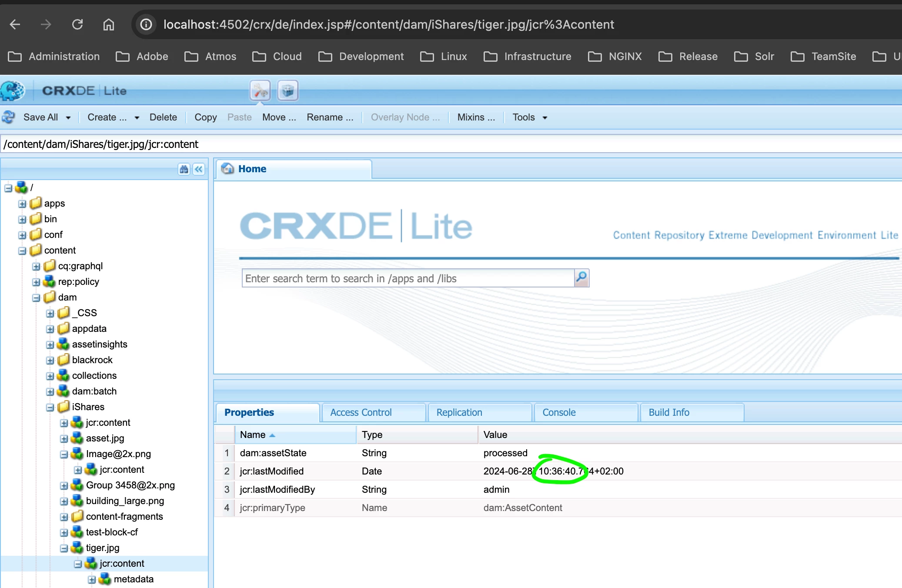Image resolution: width=902 pixels, height=588 pixels.
Task: Click the Delete toolbar button
Action: (163, 117)
